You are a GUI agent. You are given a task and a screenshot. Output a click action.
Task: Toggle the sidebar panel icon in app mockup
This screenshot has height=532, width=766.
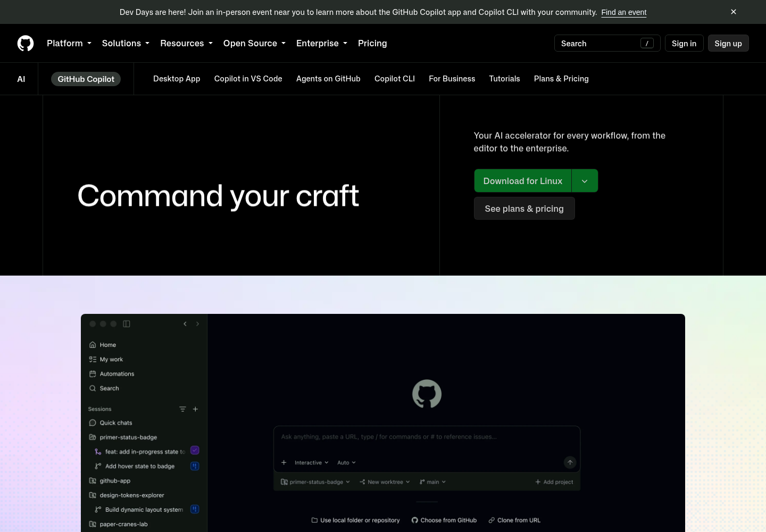point(127,323)
